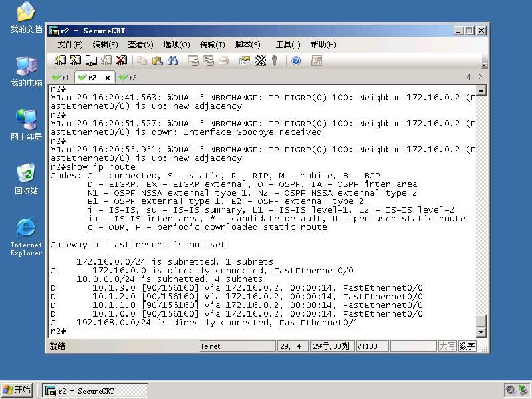Click '172.16.0.0 is directly connected' line
The image size is (532, 399).
pyautogui.click(x=202, y=271)
